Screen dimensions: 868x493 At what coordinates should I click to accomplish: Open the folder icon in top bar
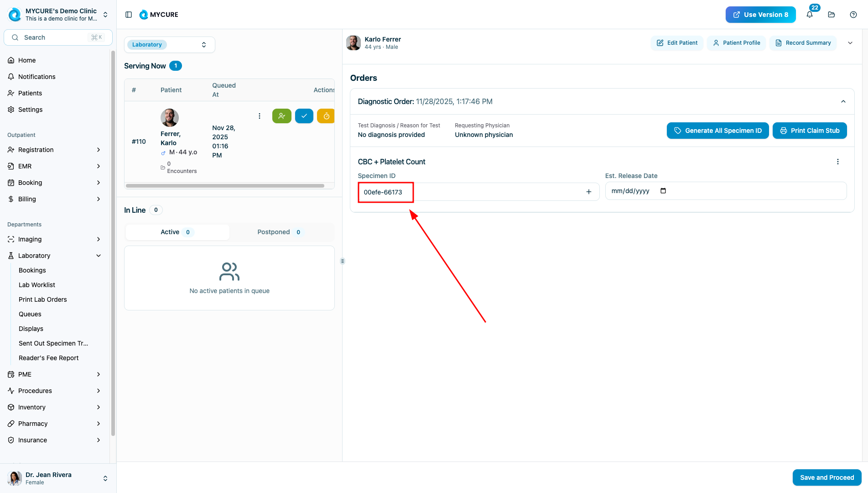[x=832, y=15]
